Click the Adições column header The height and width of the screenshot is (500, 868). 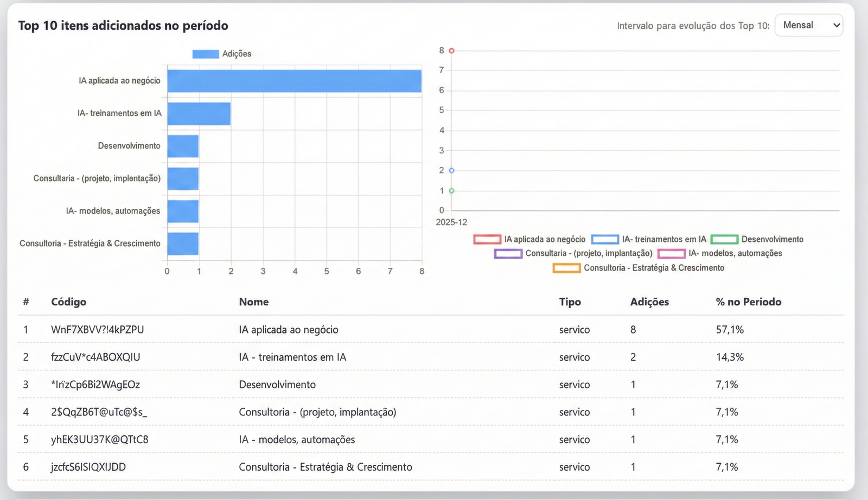point(649,302)
